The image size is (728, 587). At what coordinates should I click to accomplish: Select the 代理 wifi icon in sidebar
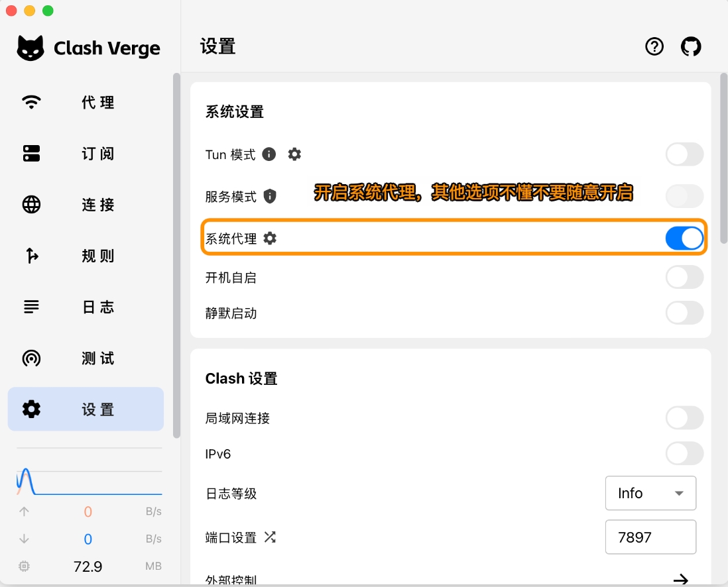pos(31,103)
